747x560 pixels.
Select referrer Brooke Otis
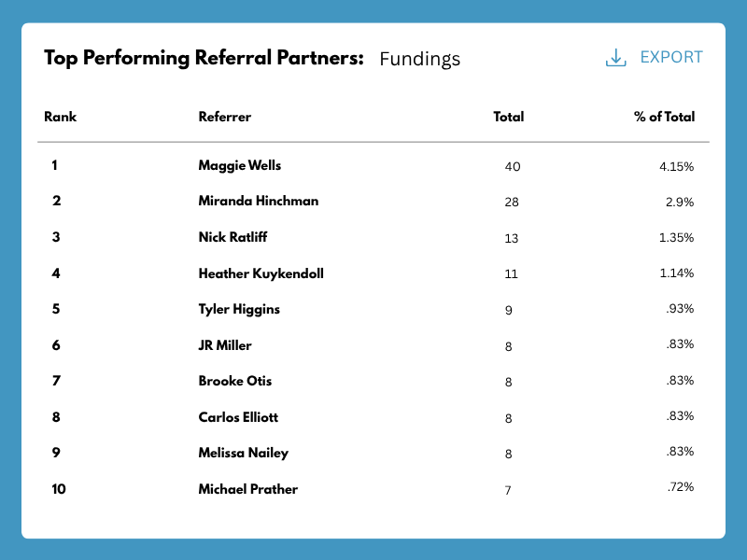[x=235, y=381]
